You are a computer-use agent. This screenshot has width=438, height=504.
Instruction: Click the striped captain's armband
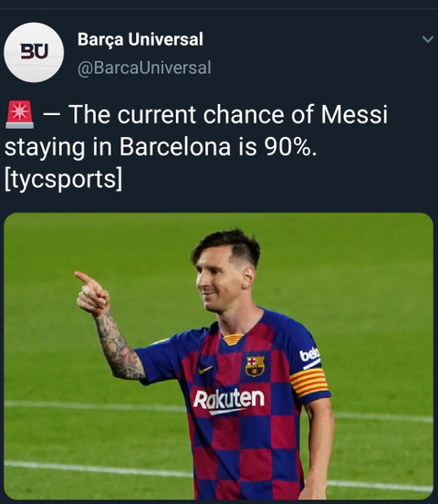308,383
